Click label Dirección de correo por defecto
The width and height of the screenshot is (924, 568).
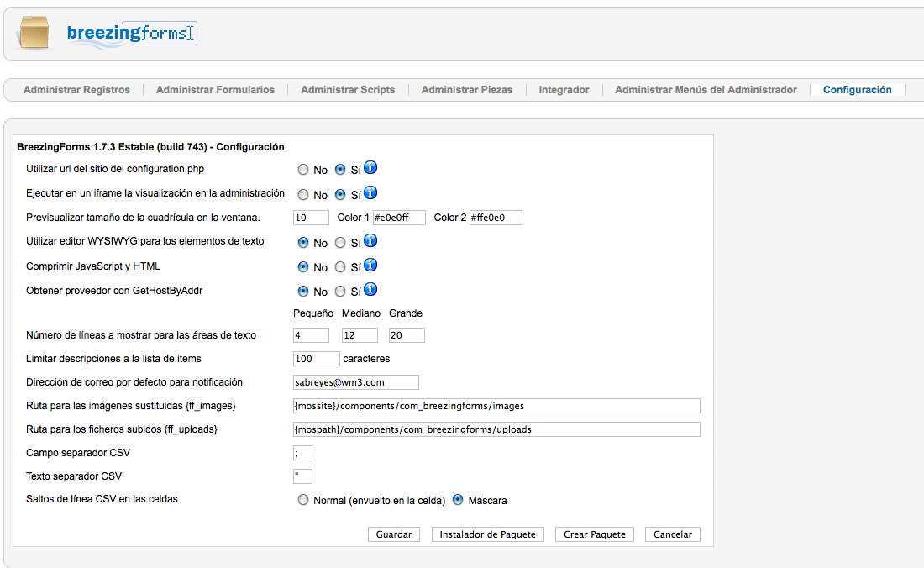click(x=134, y=382)
